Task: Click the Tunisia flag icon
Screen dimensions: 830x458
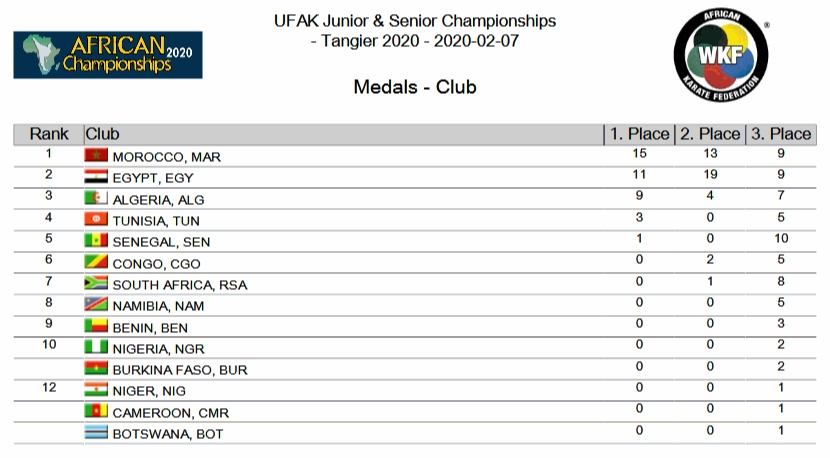Action: pyautogui.click(x=97, y=220)
